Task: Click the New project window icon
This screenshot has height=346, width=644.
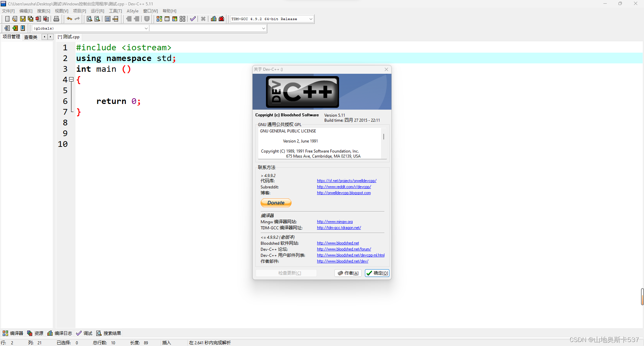Action: (x=7, y=28)
